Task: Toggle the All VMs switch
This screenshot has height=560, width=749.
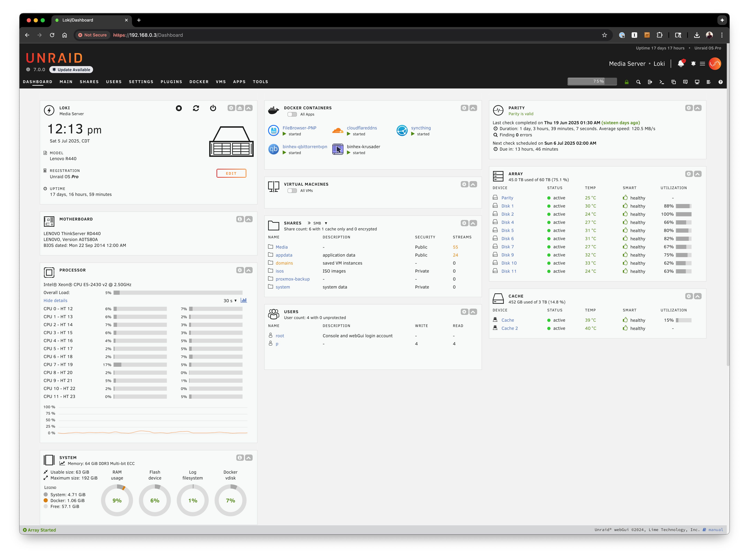Action: (292, 190)
